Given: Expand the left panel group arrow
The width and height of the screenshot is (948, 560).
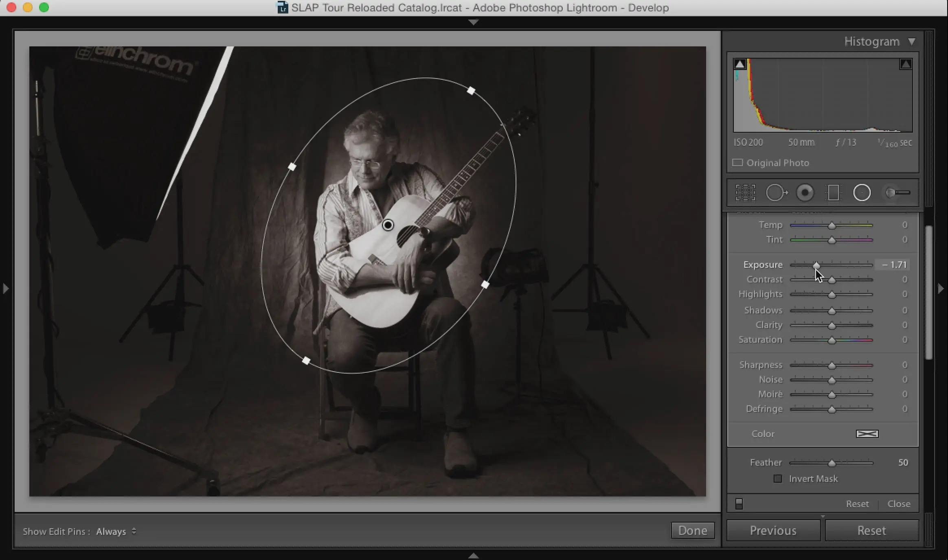Looking at the screenshot, I should [x=6, y=289].
